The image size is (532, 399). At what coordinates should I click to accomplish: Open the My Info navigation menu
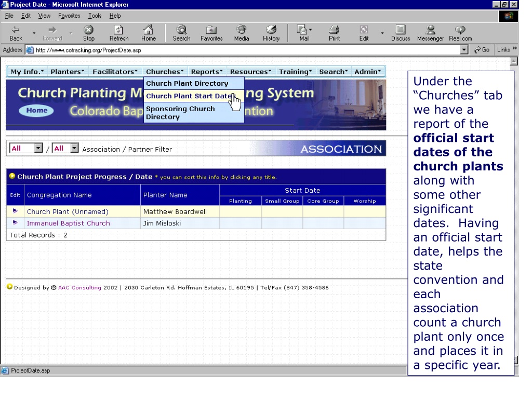(x=27, y=72)
